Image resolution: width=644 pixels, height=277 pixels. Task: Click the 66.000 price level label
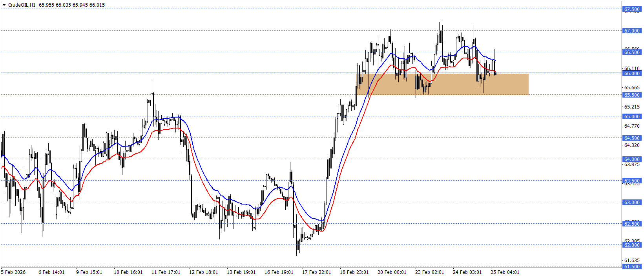(632, 73)
